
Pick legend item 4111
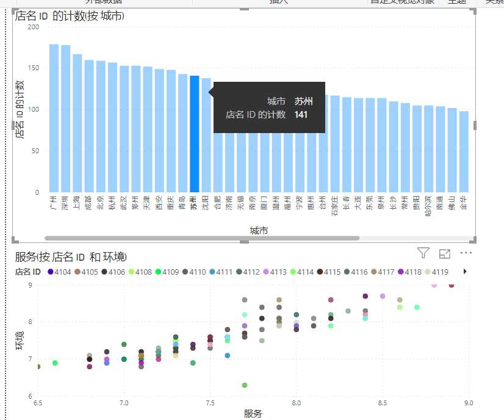[x=221, y=272]
